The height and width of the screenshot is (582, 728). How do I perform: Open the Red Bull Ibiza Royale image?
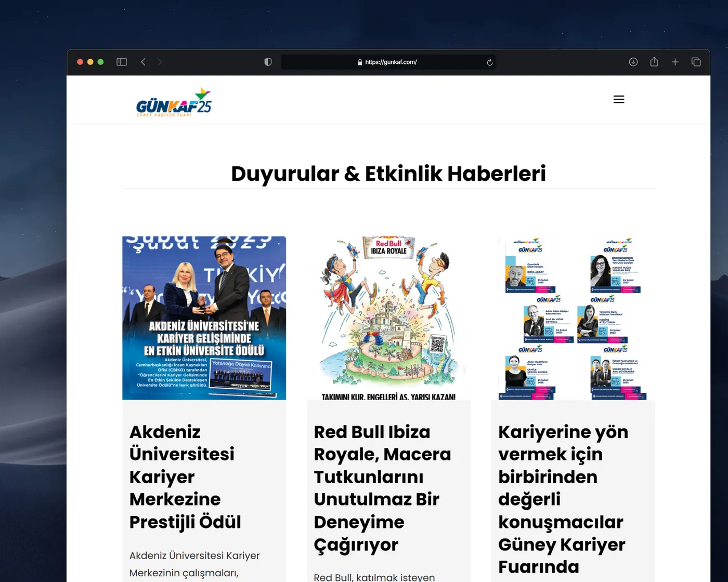pos(388,318)
